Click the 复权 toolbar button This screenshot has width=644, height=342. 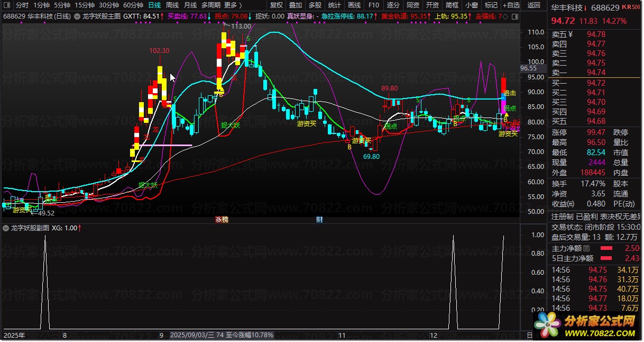tap(277, 5)
